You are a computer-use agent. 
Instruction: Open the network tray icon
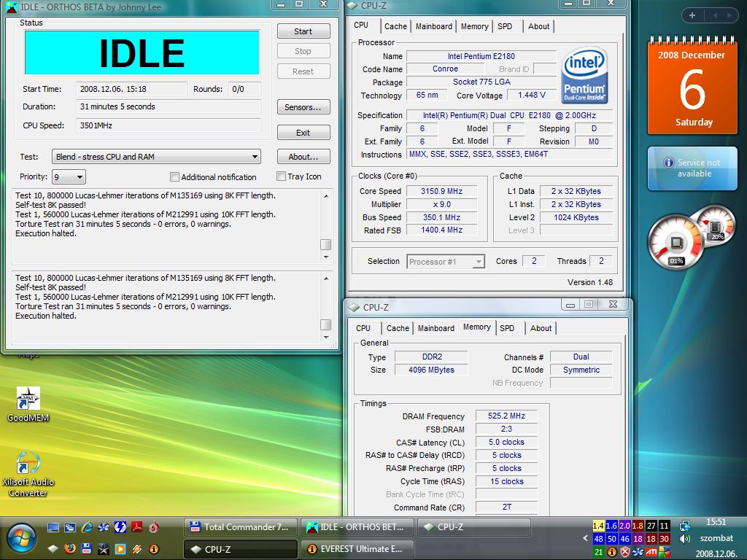pyautogui.click(x=685, y=526)
